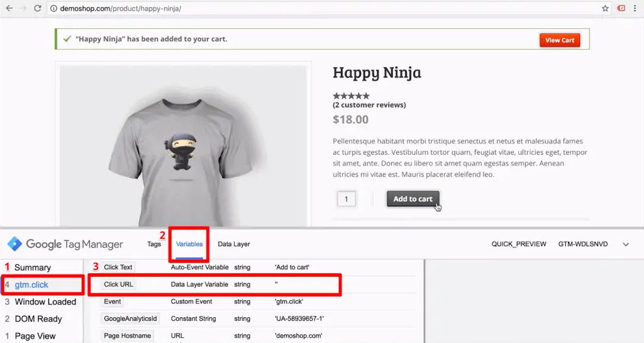This screenshot has height=343, width=644.
Task: Click the Google Tag Manager logo
Action: tap(65, 244)
